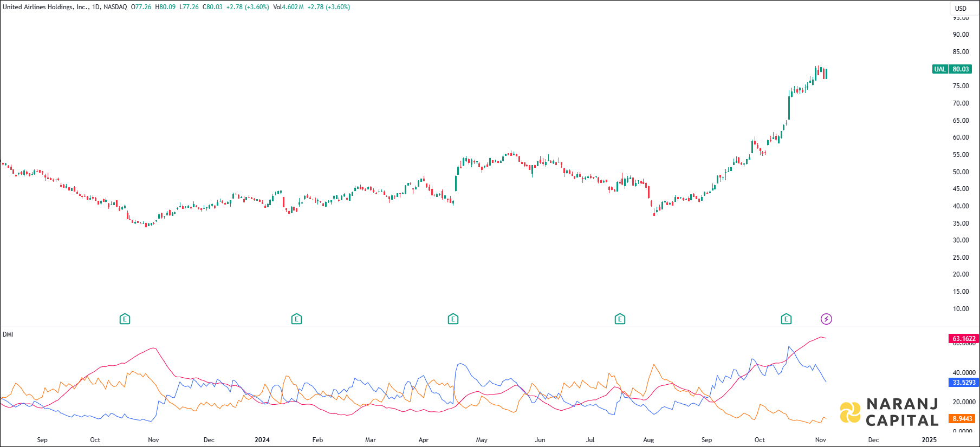This screenshot has height=447, width=980.
Task: Click the earnings marker below mid-October 2024
Action: [x=786, y=319]
